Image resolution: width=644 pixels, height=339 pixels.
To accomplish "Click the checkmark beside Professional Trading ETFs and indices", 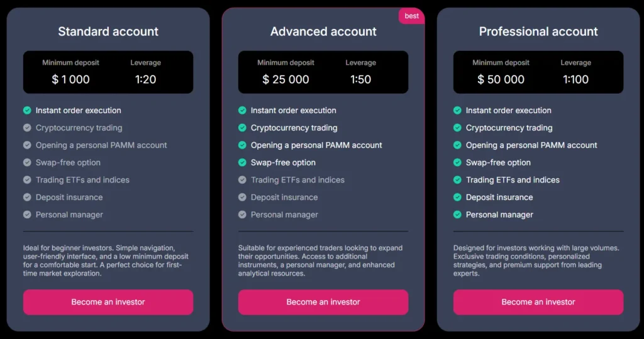I will point(457,180).
